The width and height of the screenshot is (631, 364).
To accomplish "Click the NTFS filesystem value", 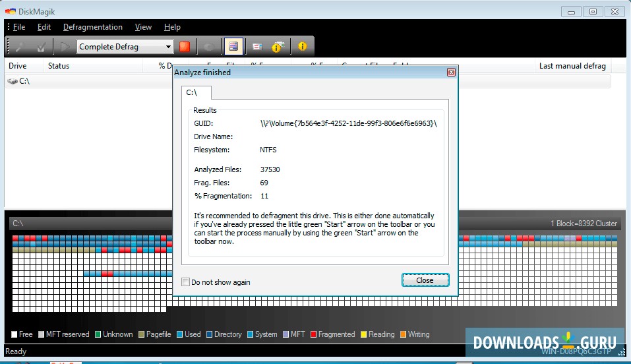I will 268,150.
